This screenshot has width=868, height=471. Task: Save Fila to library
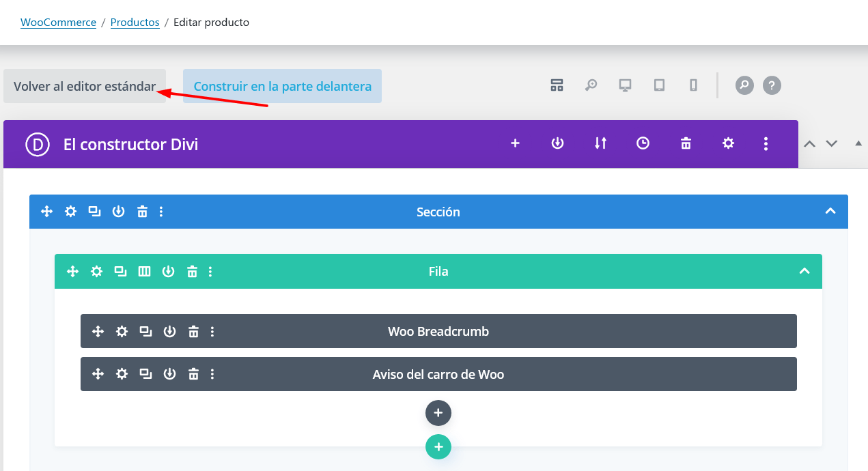168,272
